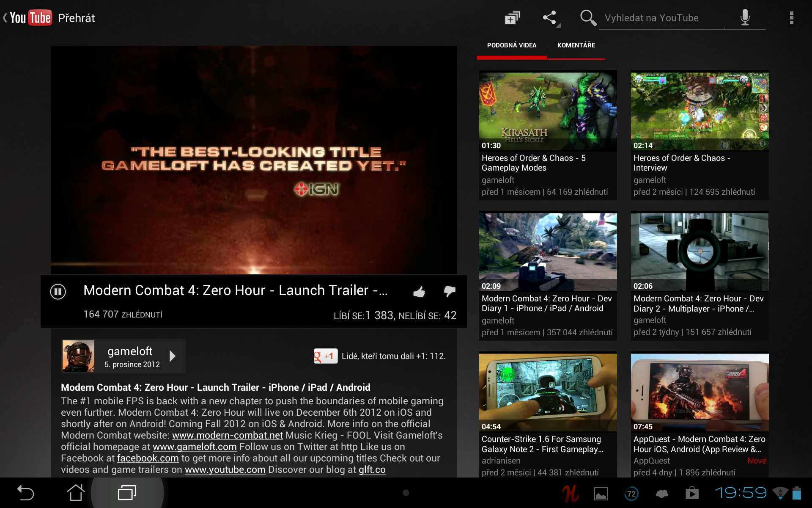The image size is (812, 508).
Task: Open the picture notification icon
Action: pyautogui.click(x=601, y=494)
